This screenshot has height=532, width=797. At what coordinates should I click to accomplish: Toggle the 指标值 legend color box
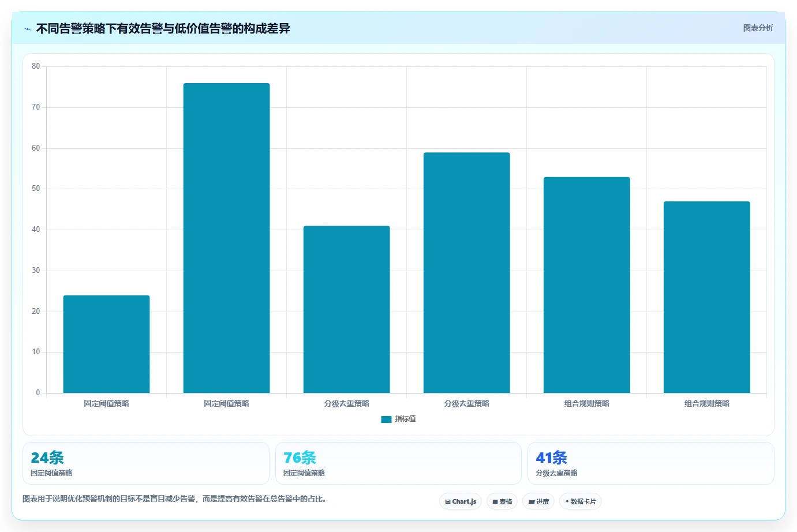tap(386, 419)
